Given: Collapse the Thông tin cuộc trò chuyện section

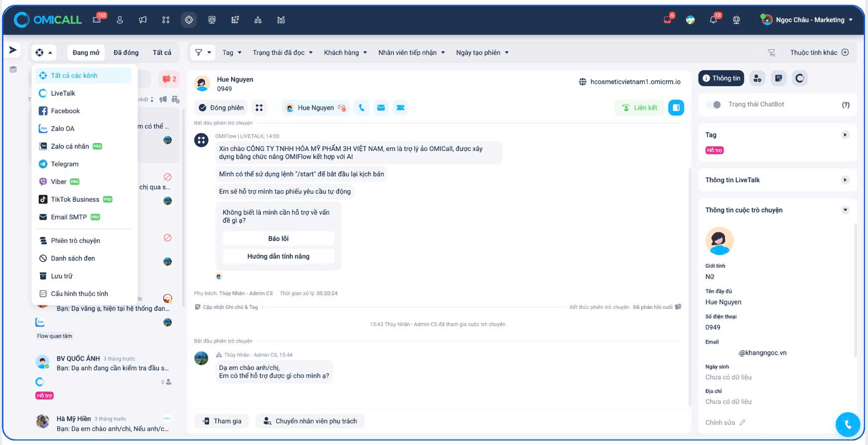Looking at the screenshot, I should [x=845, y=210].
